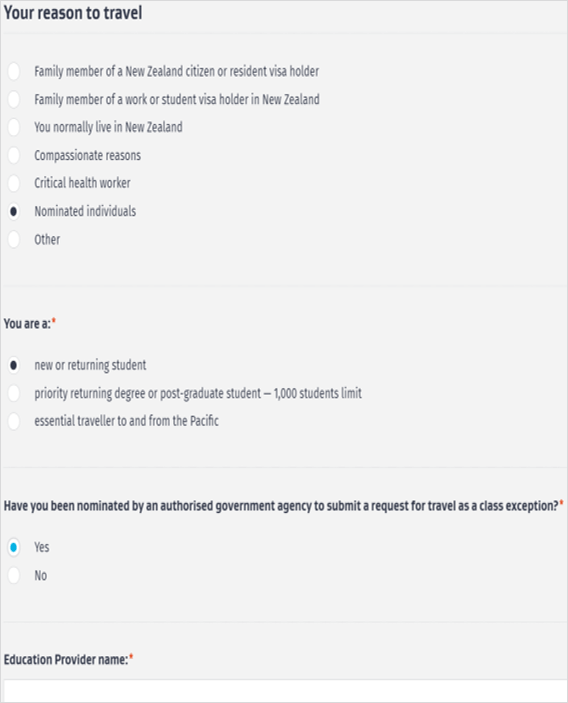The width and height of the screenshot is (568, 703).
Task: Select essential traveller to and from the Pacific
Action: click(x=13, y=421)
